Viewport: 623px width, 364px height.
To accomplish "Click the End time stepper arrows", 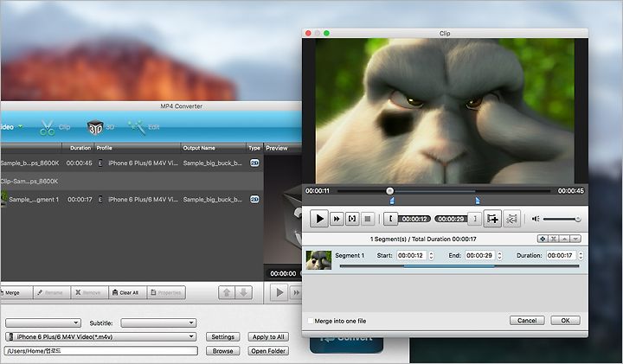I will (499, 256).
